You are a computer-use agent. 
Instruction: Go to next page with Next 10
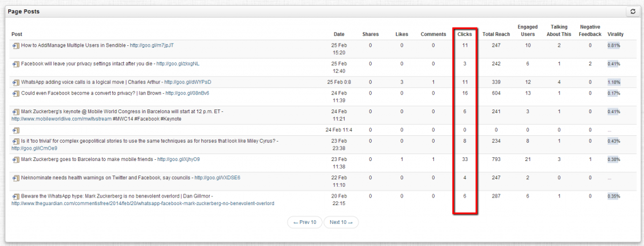point(341,223)
